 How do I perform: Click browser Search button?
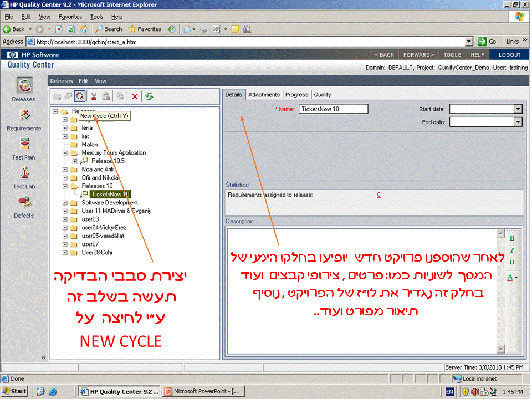pyautogui.click(x=109, y=29)
